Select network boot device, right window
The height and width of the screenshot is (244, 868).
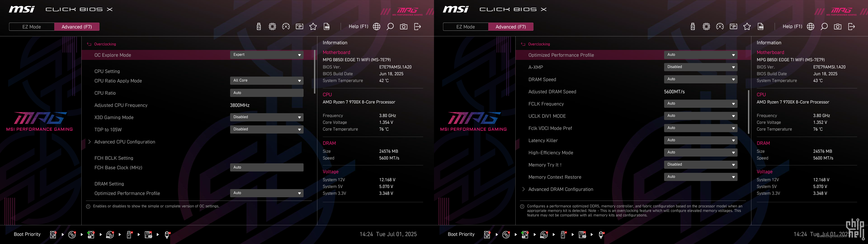pyautogui.click(x=601, y=235)
